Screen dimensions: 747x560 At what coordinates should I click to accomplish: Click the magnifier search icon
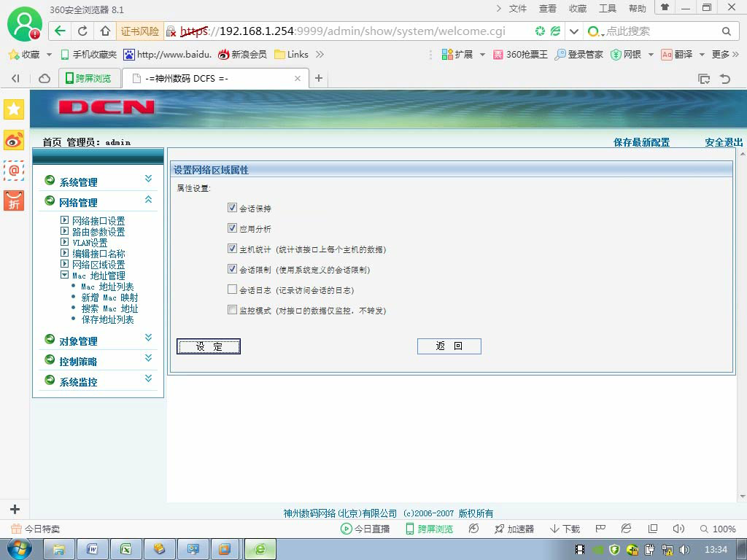tap(726, 31)
